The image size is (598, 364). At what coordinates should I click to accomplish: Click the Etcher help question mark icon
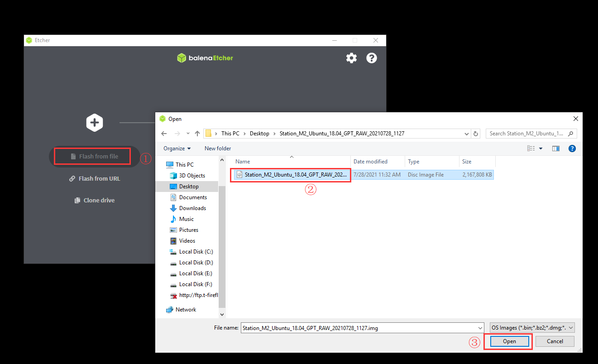point(372,58)
